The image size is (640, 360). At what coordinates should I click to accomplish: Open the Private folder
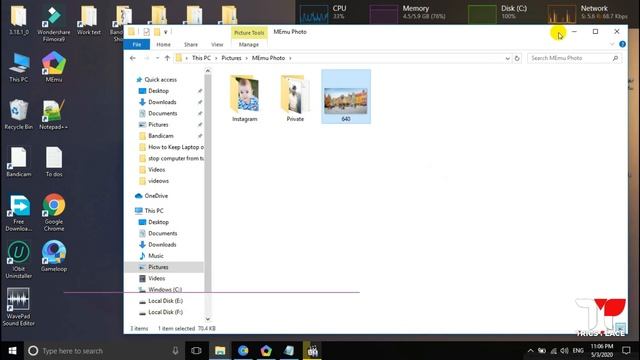click(295, 98)
